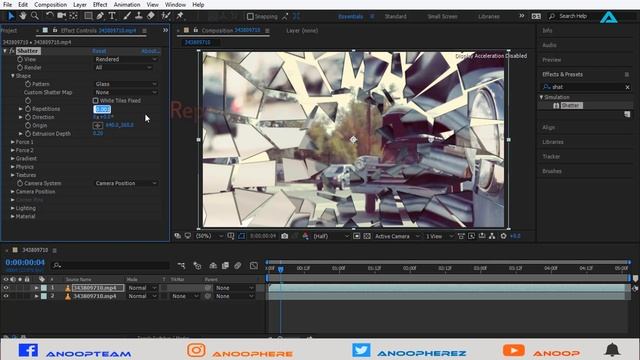This screenshot has width=640, height=360.
Task: Select the Hand tool
Action: click(x=23, y=16)
